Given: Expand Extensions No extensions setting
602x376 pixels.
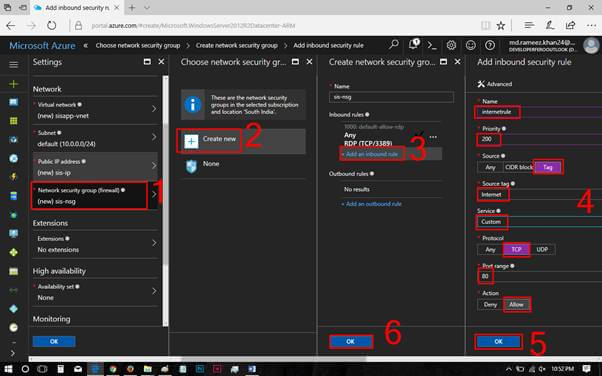Looking at the screenshot, I should [x=95, y=244].
